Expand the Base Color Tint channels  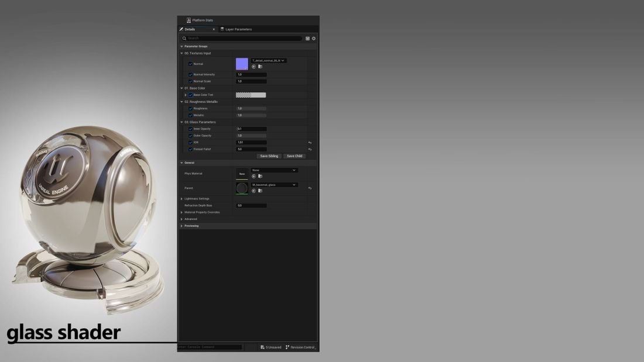(x=186, y=95)
